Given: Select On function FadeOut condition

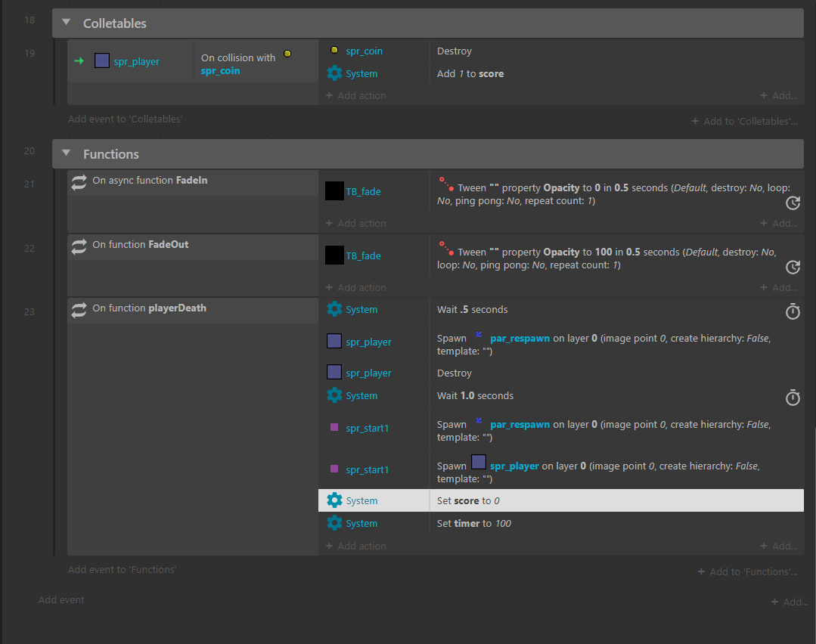Looking at the screenshot, I should pos(193,246).
